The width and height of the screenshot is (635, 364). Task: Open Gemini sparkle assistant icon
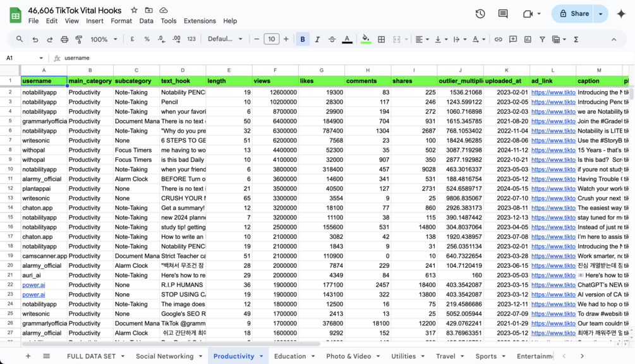tap(621, 14)
